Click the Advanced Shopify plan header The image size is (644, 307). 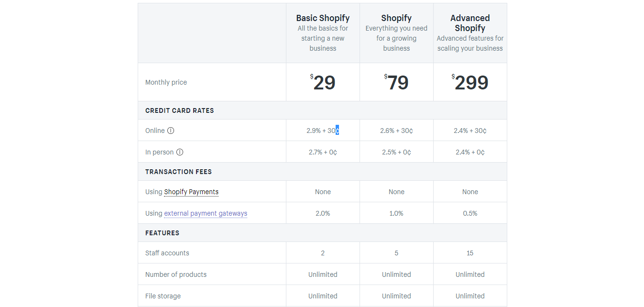coord(470,23)
